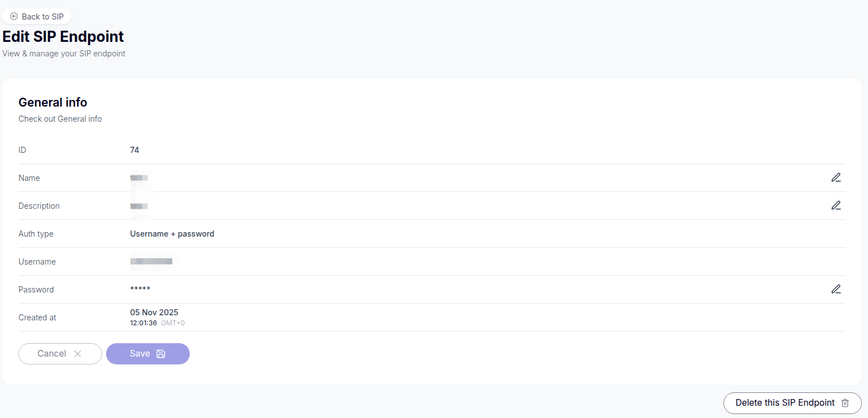Click the masked Password asterisks
The width and height of the screenshot is (868, 418).
click(140, 289)
